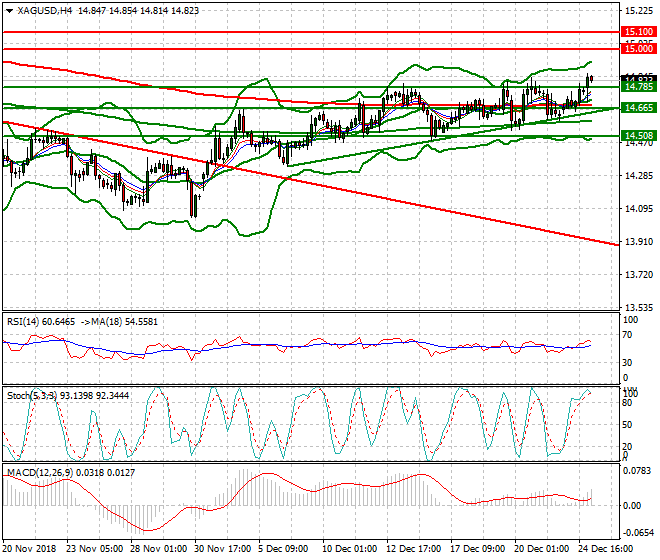Click the RSI scale value 100
The image size is (660, 560).
[630, 320]
